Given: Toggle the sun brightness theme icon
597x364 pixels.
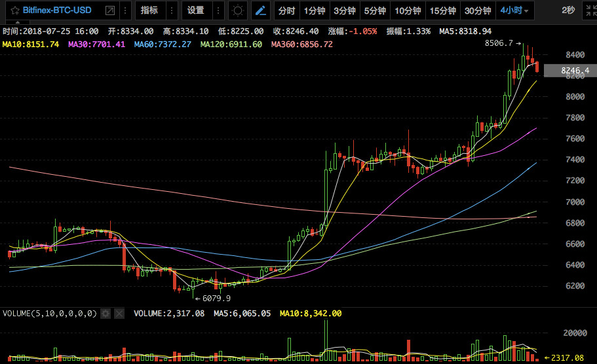Looking at the screenshot, I should tap(238, 10).
